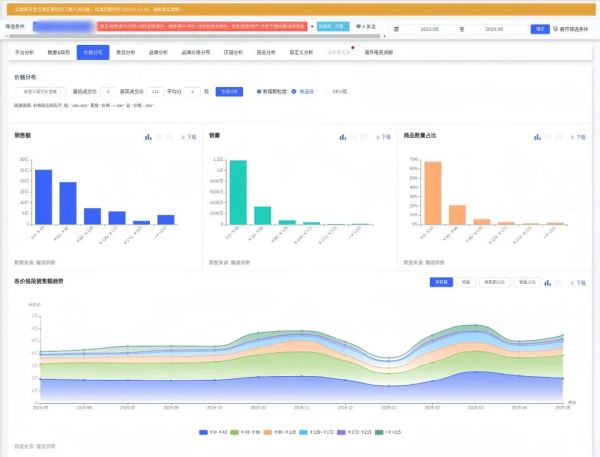
Task: Click the heart 关注 icon
Action: point(360,28)
